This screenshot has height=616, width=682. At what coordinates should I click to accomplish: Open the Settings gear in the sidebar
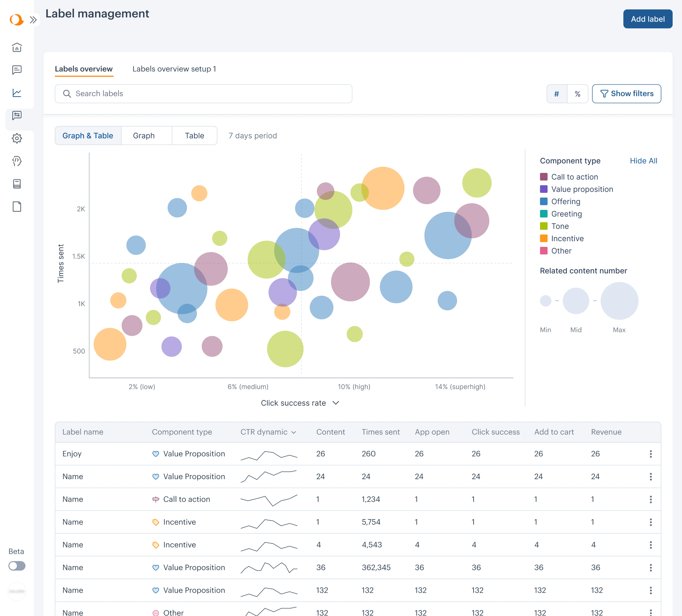click(x=17, y=138)
